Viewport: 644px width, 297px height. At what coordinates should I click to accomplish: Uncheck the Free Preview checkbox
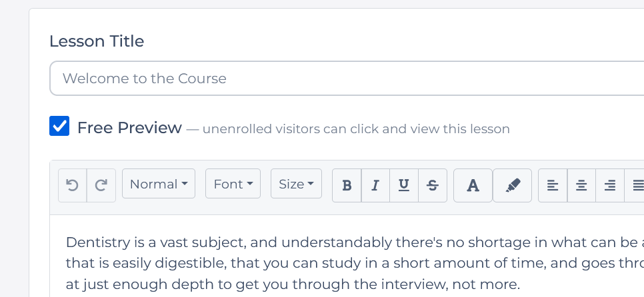[59, 127]
